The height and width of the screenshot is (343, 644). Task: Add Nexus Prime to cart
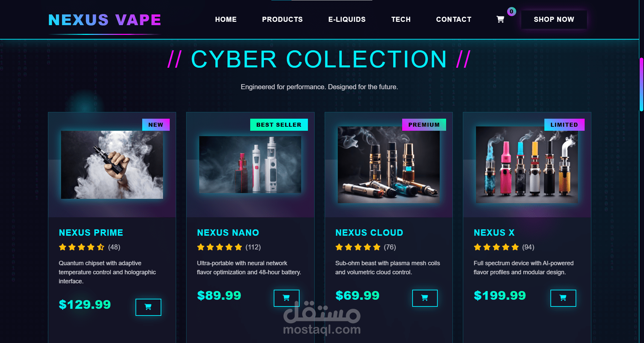148,307
